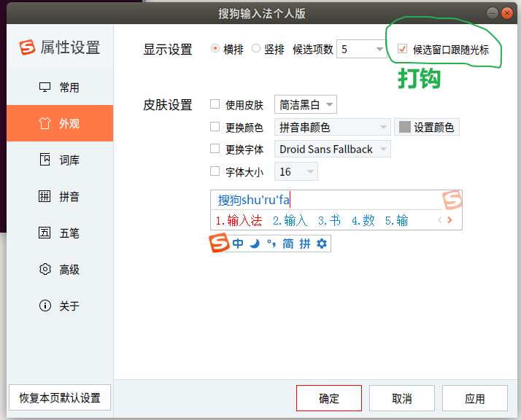This screenshot has height=420, width=521.
Task: Open the 拼音串颜色 dropdown
Action: (332, 127)
